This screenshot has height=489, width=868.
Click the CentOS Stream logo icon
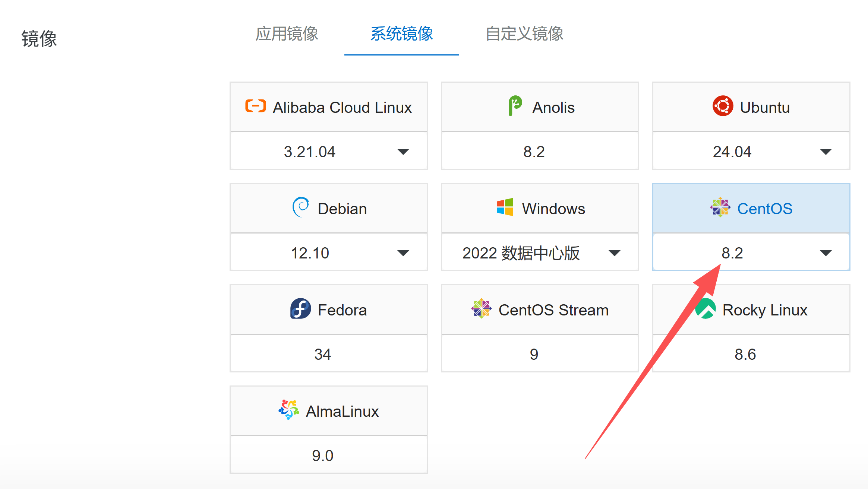(x=481, y=309)
